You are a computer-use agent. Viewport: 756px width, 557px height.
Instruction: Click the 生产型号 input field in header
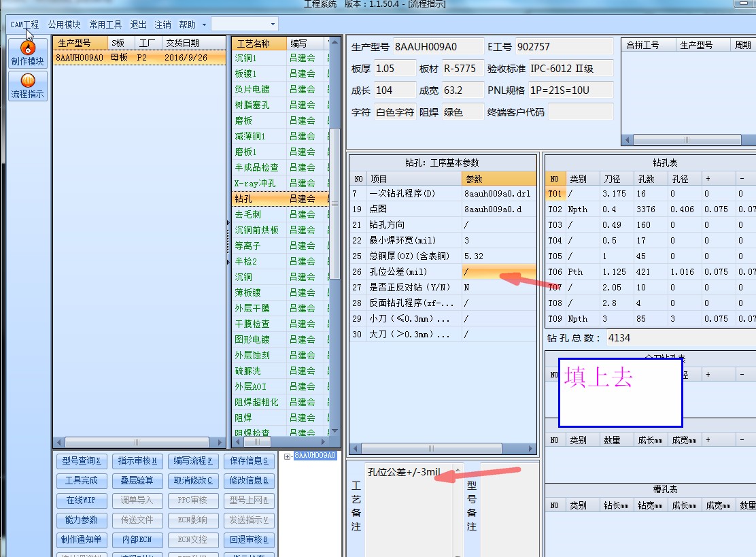(439, 47)
